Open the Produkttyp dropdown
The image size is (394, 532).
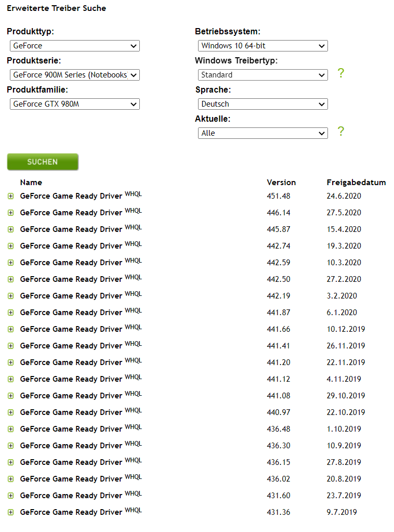pos(74,46)
